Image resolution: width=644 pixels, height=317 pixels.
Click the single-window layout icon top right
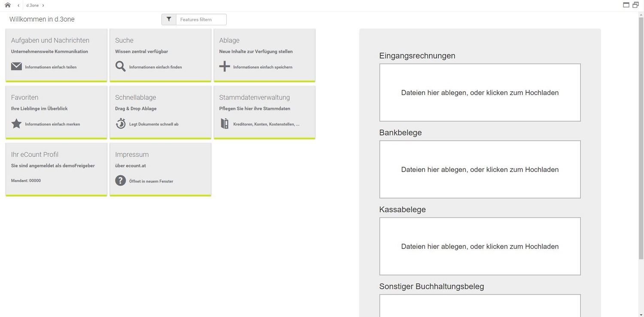coord(626,5)
